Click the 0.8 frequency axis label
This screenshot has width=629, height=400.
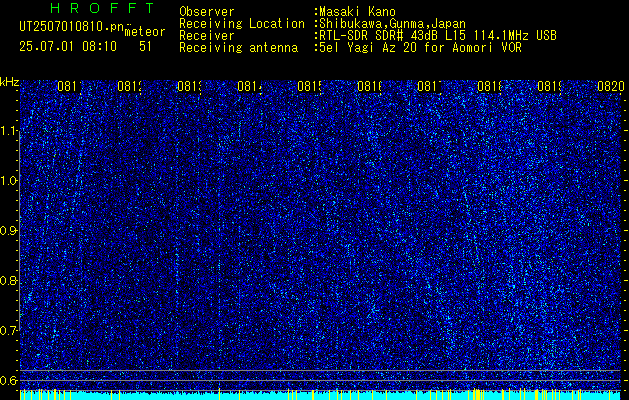tap(9, 281)
